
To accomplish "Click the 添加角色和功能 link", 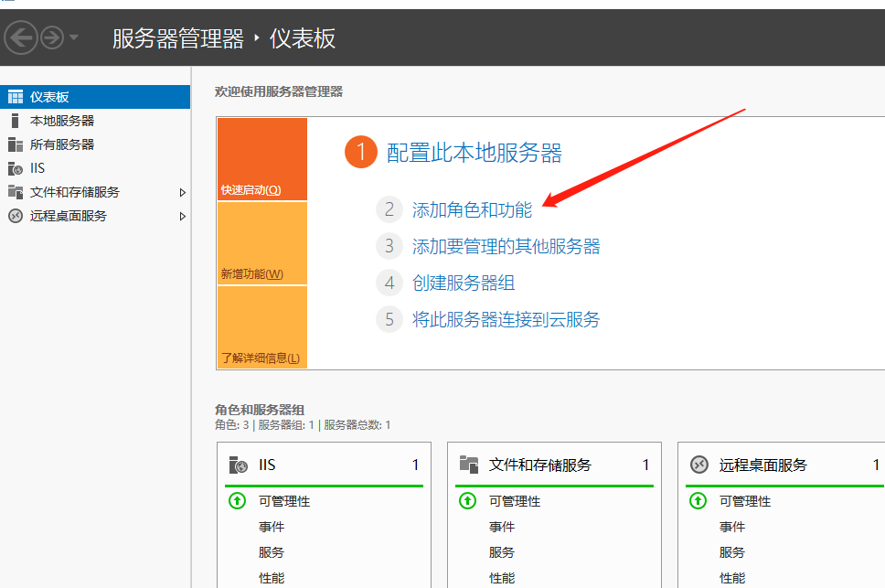I will coord(472,210).
